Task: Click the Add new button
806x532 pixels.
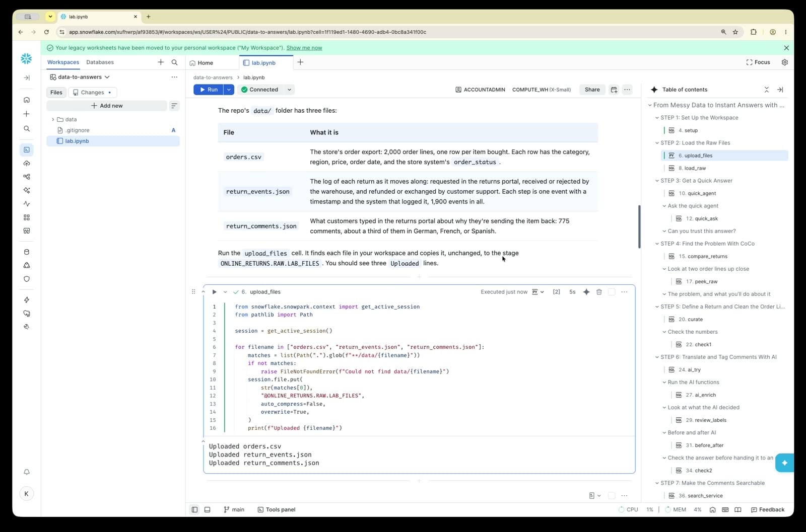Action: [x=107, y=106]
